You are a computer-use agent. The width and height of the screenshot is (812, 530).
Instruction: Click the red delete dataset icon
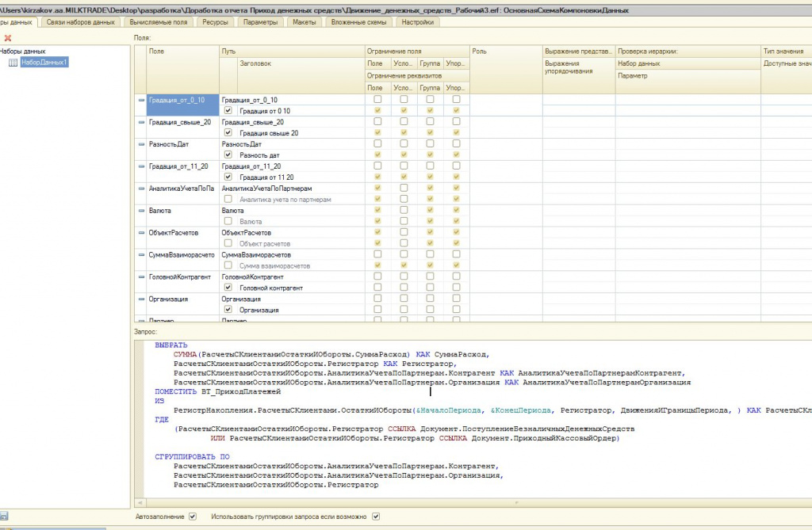click(x=8, y=37)
